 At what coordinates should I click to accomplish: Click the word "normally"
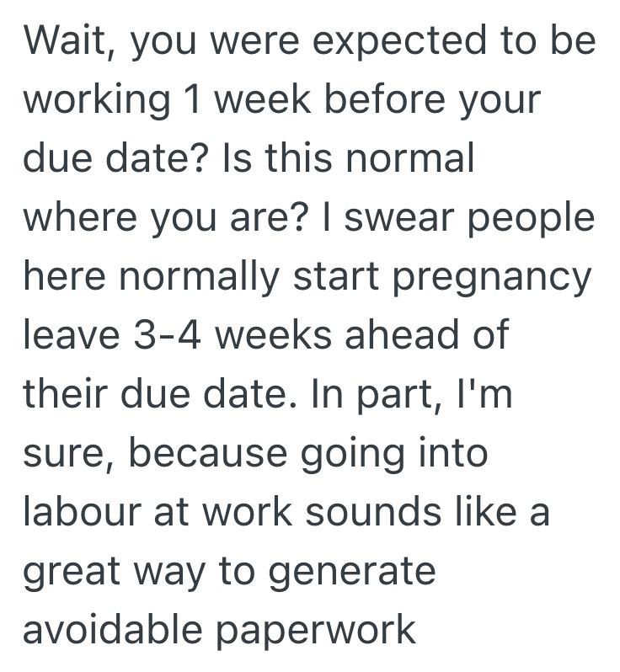[x=189, y=277]
